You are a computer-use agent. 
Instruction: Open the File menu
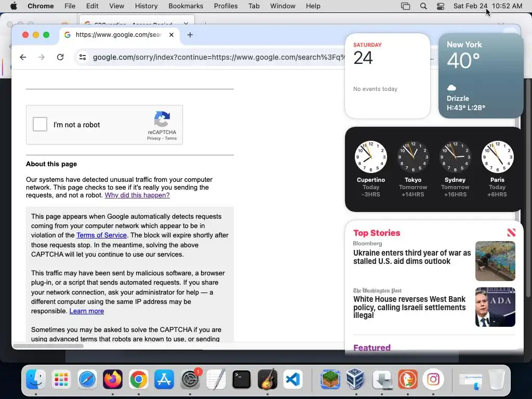[70, 6]
